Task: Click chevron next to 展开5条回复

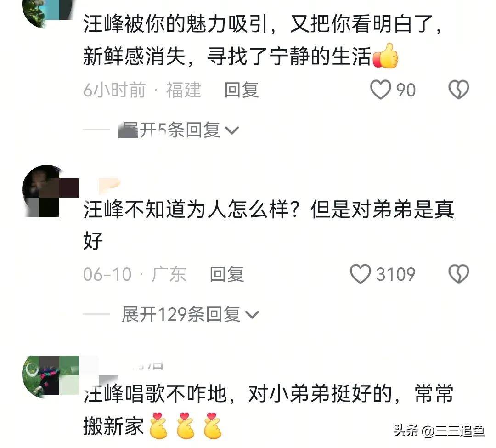Action: tap(232, 130)
